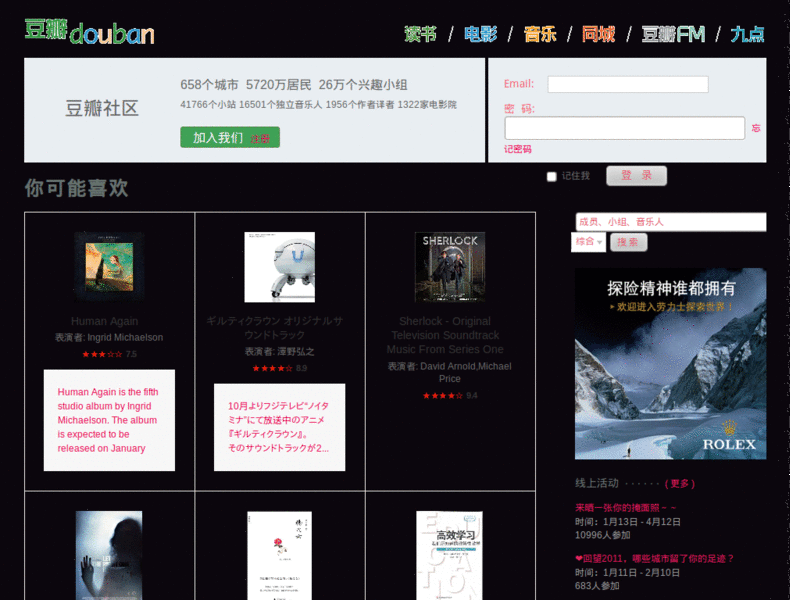Open the 豆瓣FM radio section

click(x=673, y=34)
